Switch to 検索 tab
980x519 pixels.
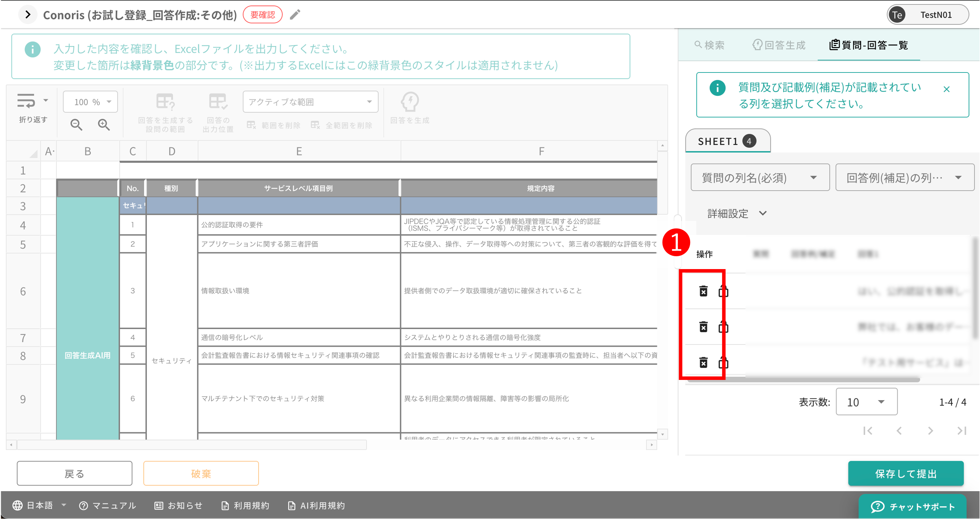click(709, 45)
